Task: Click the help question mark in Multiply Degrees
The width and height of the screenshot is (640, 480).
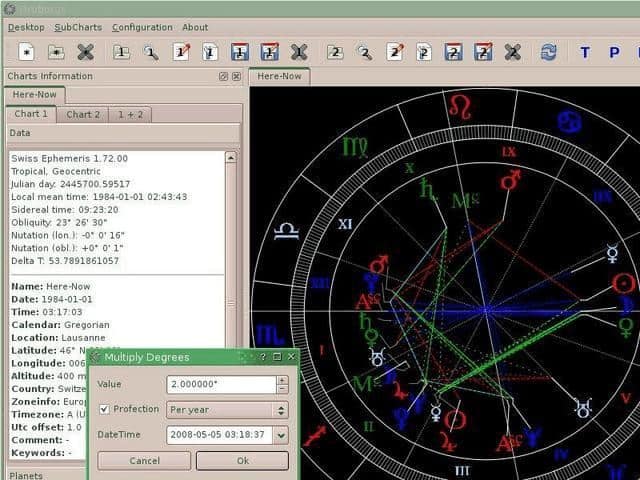Action: pyautogui.click(x=263, y=357)
